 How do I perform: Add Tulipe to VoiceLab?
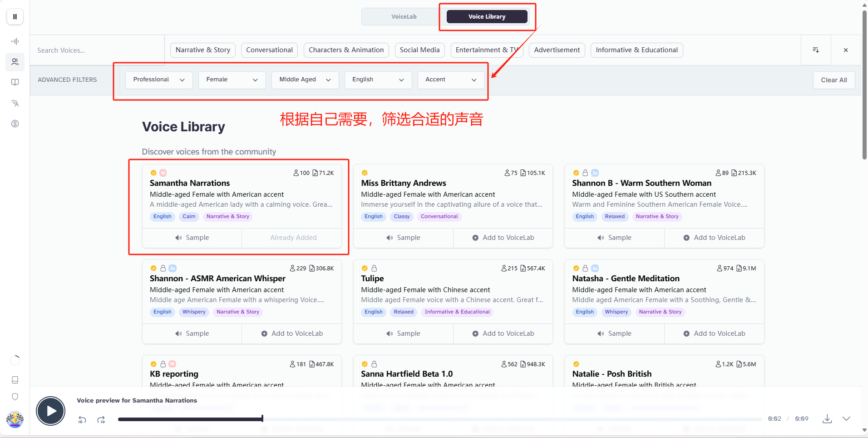503,333
